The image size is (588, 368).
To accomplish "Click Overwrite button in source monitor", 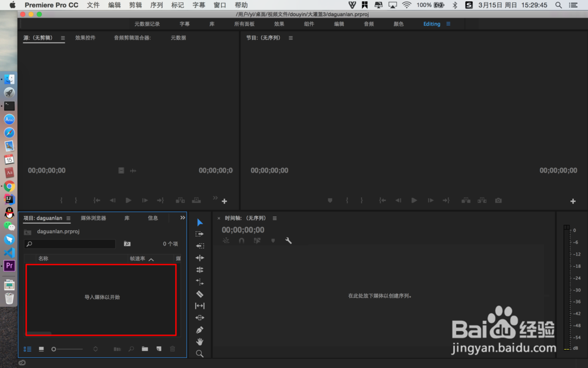I will pos(196,201).
